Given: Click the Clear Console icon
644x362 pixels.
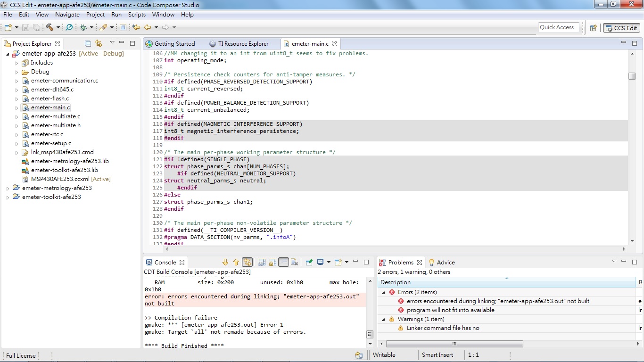Looking at the screenshot, I should (x=294, y=263).
